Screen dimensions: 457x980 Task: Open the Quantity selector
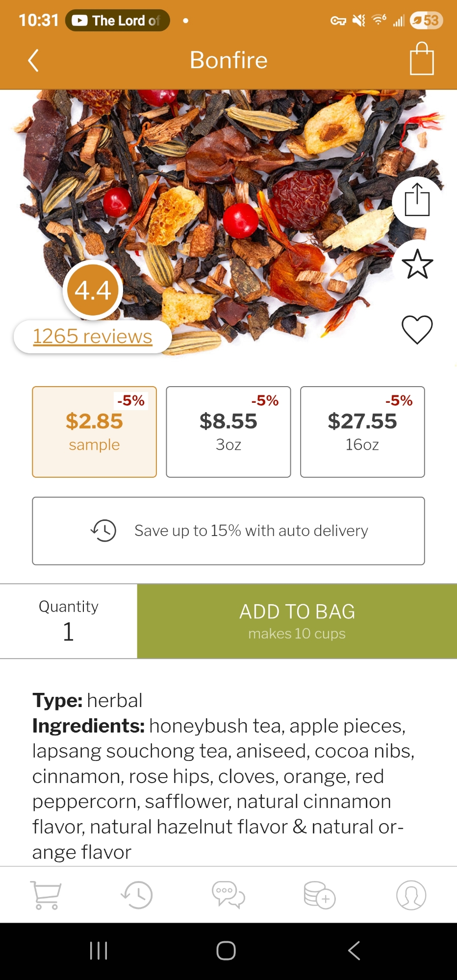(69, 621)
